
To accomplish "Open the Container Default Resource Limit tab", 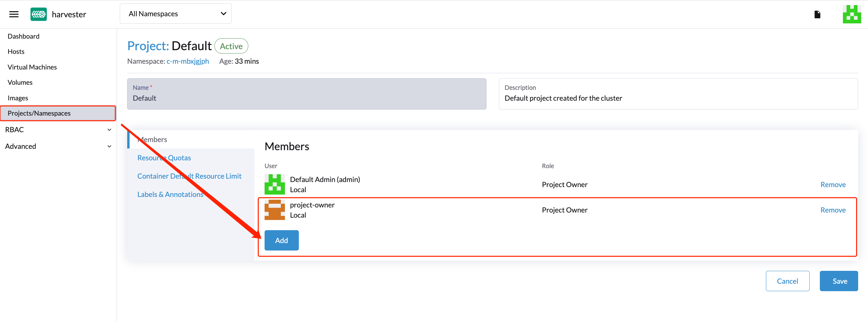I will pos(189,176).
